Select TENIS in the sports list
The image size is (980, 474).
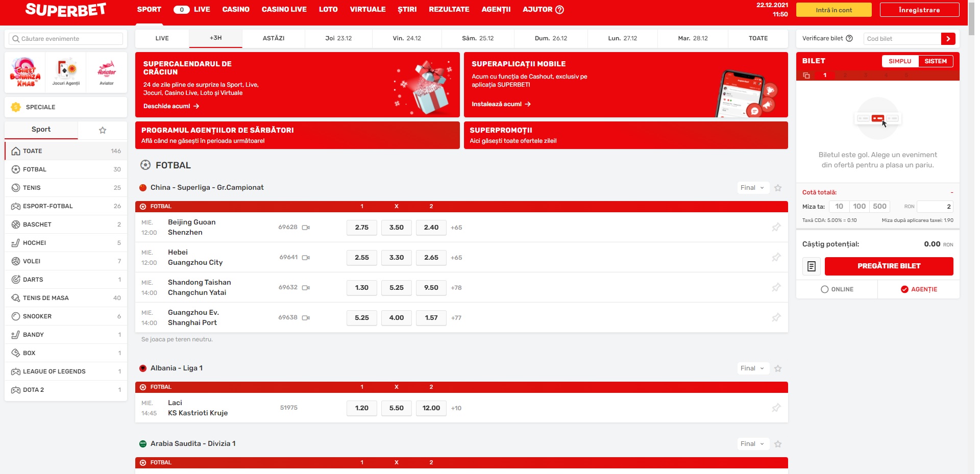[x=66, y=188]
